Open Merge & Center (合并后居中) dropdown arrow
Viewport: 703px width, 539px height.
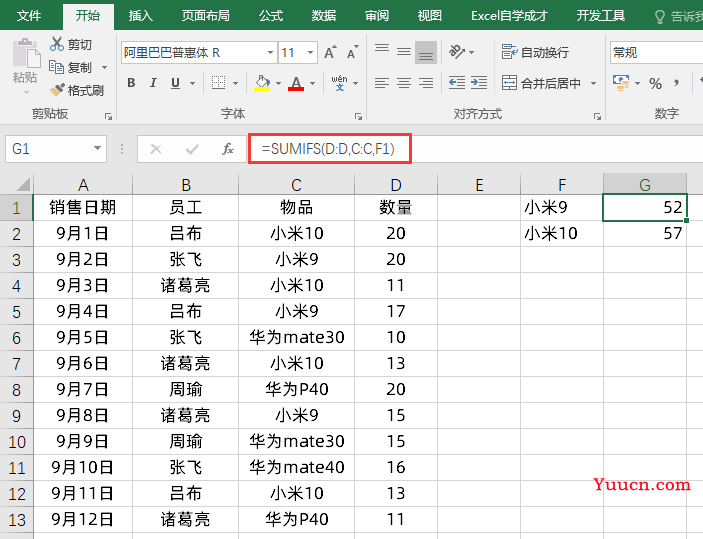(x=594, y=83)
